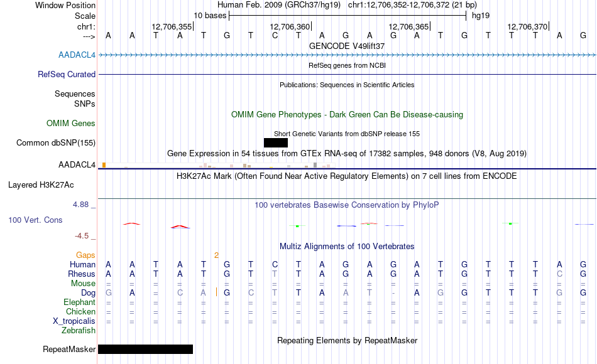Click the dash gap in Dog row

click(x=393, y=293)
